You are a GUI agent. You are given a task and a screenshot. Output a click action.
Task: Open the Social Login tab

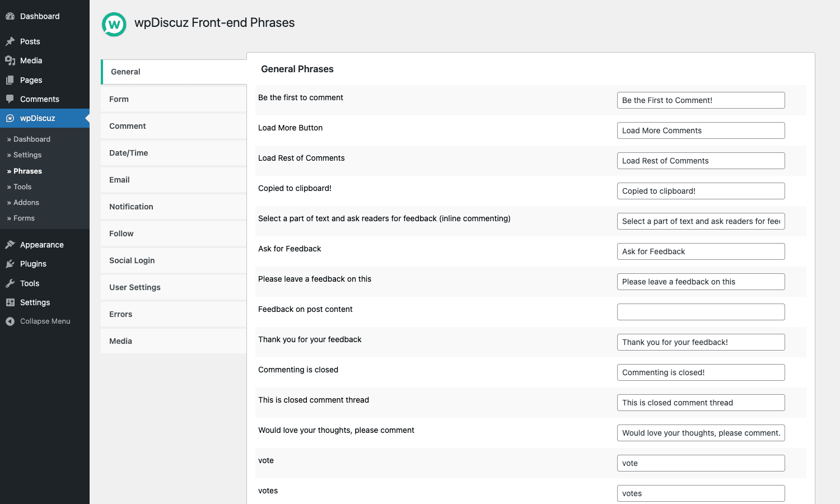click(174, 260)
